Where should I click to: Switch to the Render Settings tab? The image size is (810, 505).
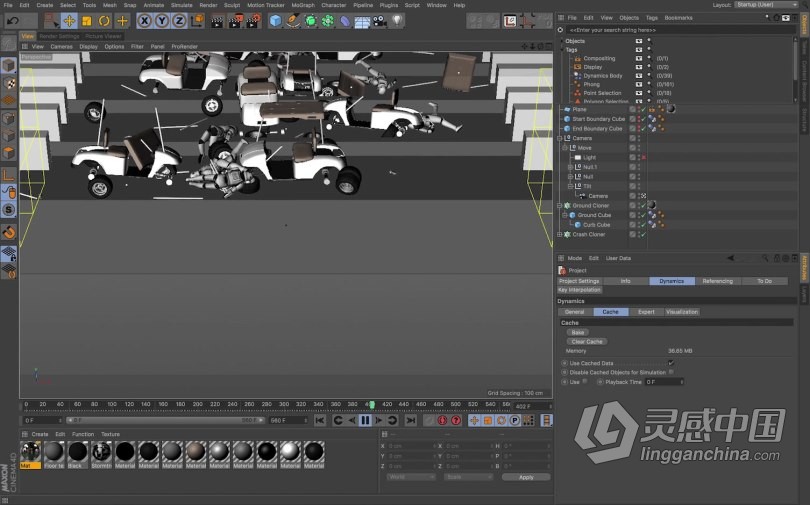coord(59,36)
